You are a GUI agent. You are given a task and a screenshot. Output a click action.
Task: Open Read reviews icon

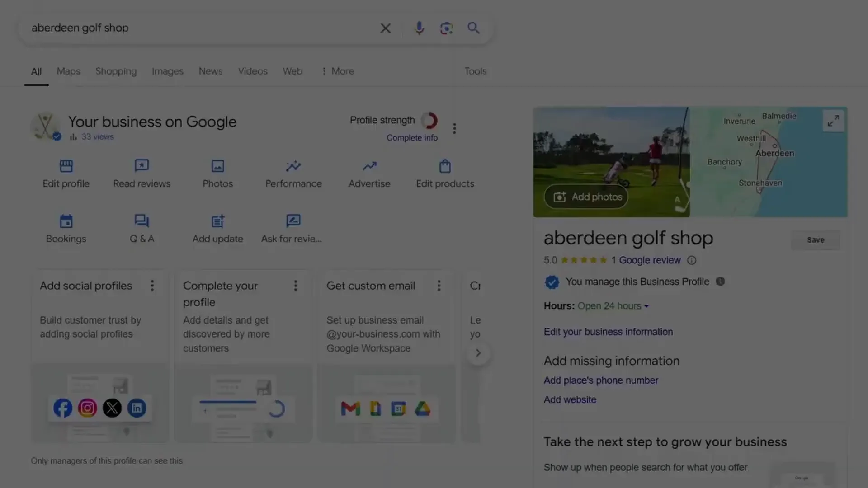click(x=142, y=166)
